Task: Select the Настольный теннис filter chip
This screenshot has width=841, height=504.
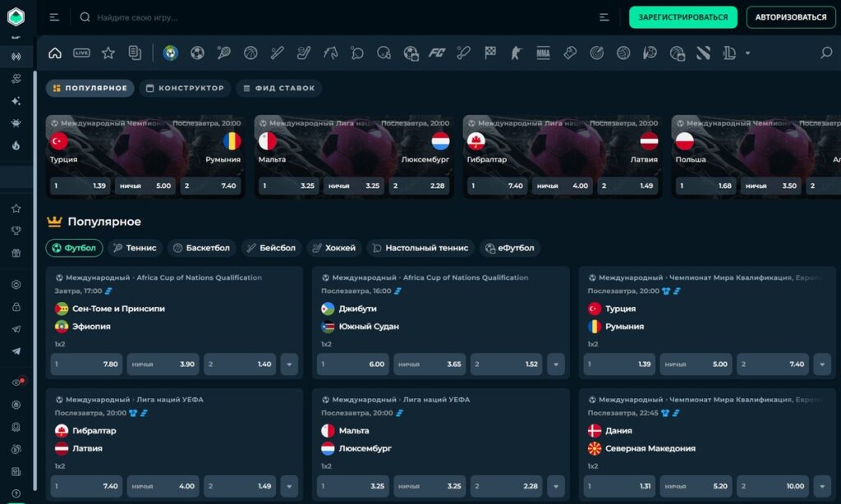Action: (420, 248)
